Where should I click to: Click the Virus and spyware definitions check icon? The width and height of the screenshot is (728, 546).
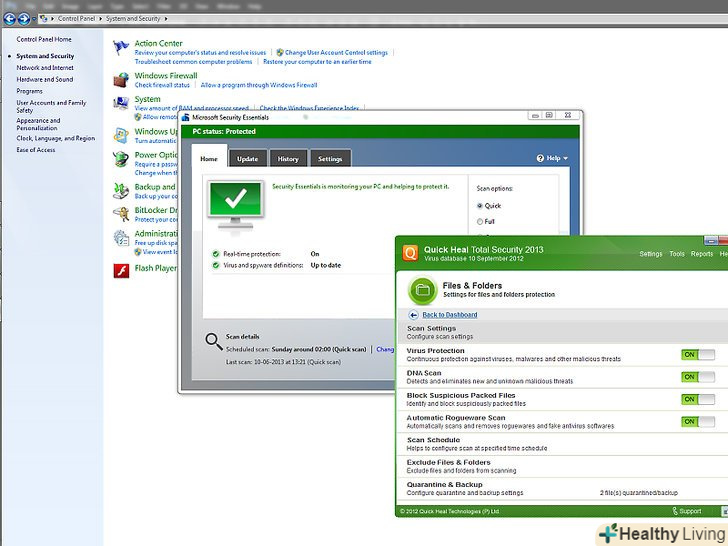pos(216,266)
